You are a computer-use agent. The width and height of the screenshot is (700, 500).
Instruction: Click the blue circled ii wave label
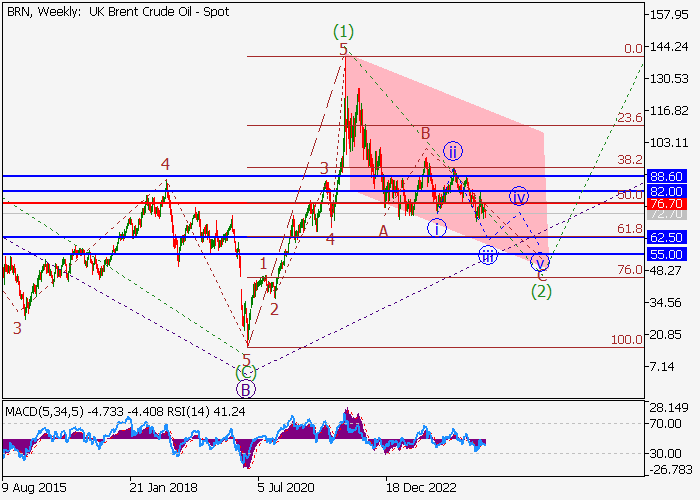point(453,151)
